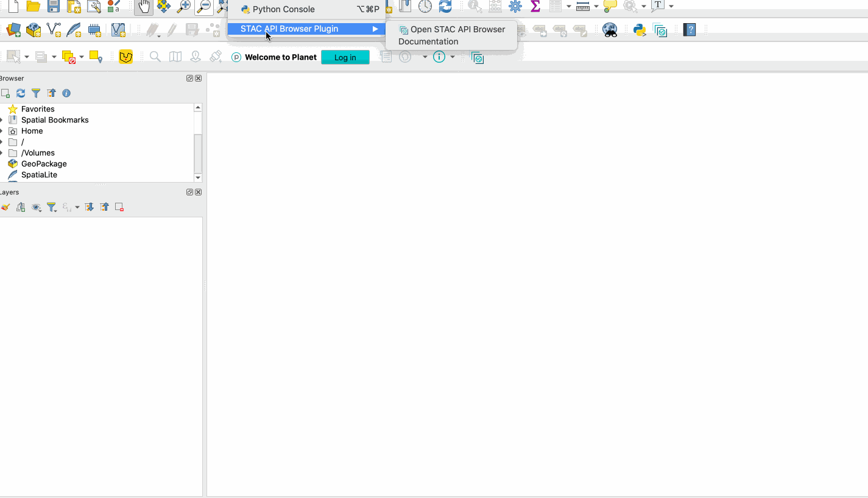Open the manage map themes eye menu

pos(37,207)
